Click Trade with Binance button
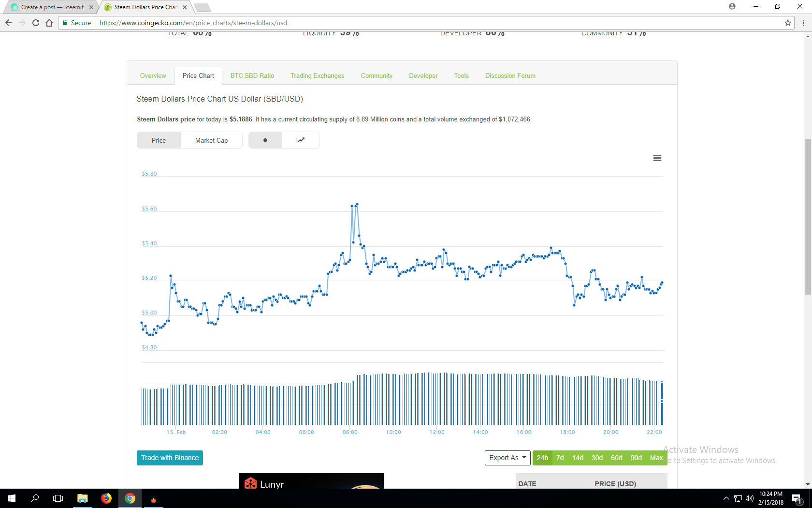Image resolution: width=812 pixels, height=508 pixels. 170,458
